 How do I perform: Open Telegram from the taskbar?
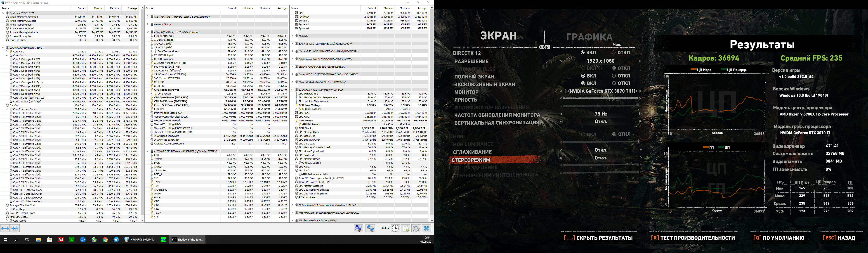click(116, 240)
